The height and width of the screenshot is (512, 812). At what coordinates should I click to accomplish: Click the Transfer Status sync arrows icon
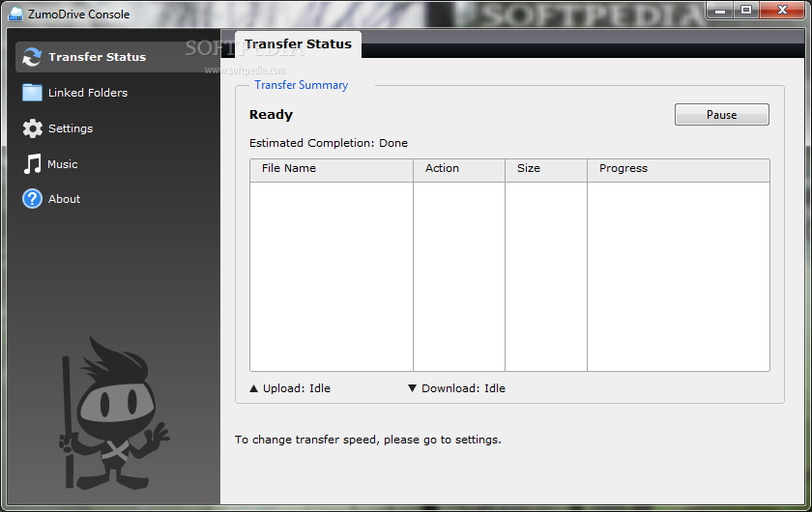[32, 57]
